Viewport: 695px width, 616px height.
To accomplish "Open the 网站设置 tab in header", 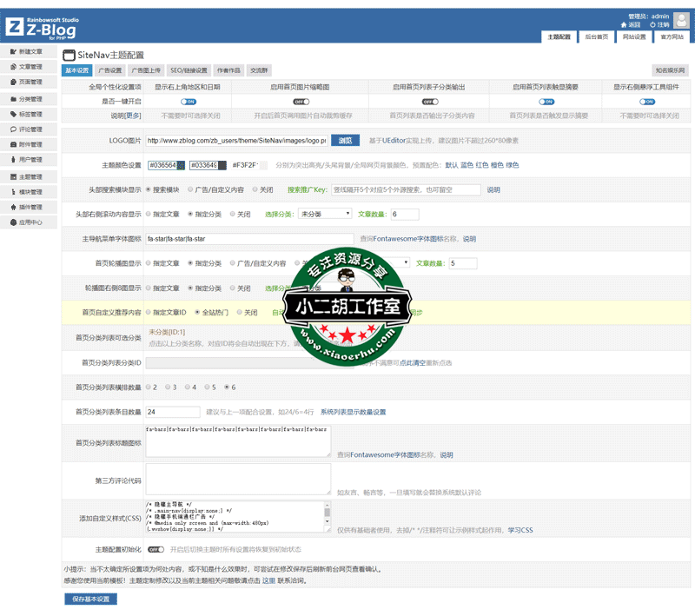I will pyautogui.click(x=634, y=36).
